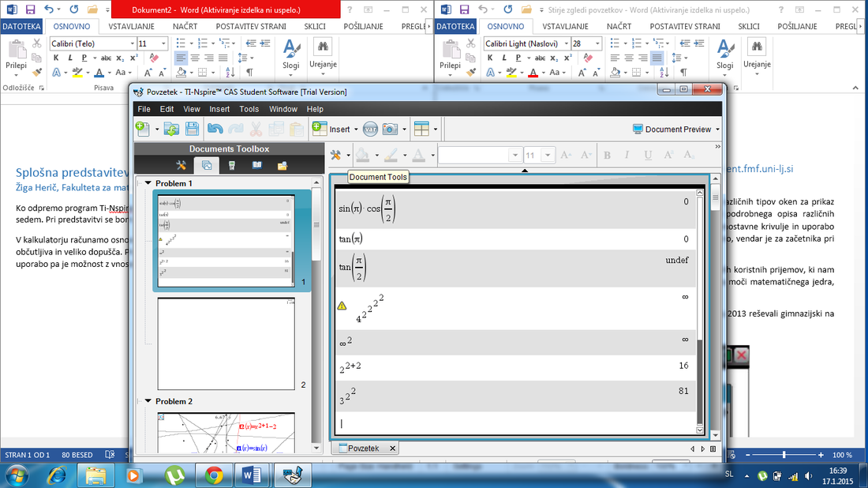The height and width of the screenshot is (488, 868).
Task: Open the Windows Start menu
Action: pos(16,475)
